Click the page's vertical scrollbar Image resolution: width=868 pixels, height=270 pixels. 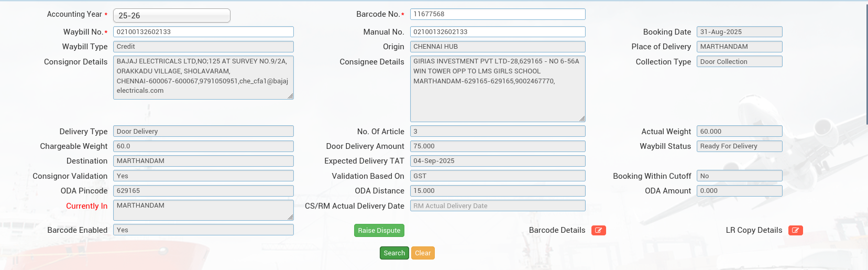(x=866, y=63)
